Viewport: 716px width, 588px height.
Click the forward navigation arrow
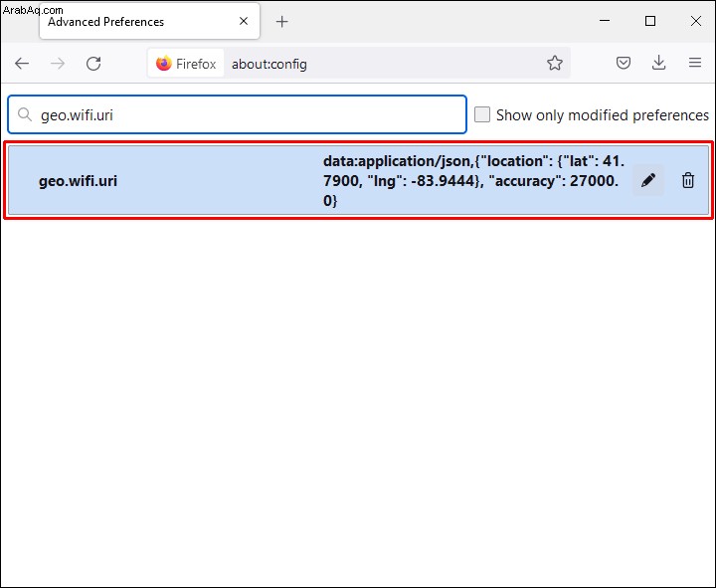[x=58, y=64]
